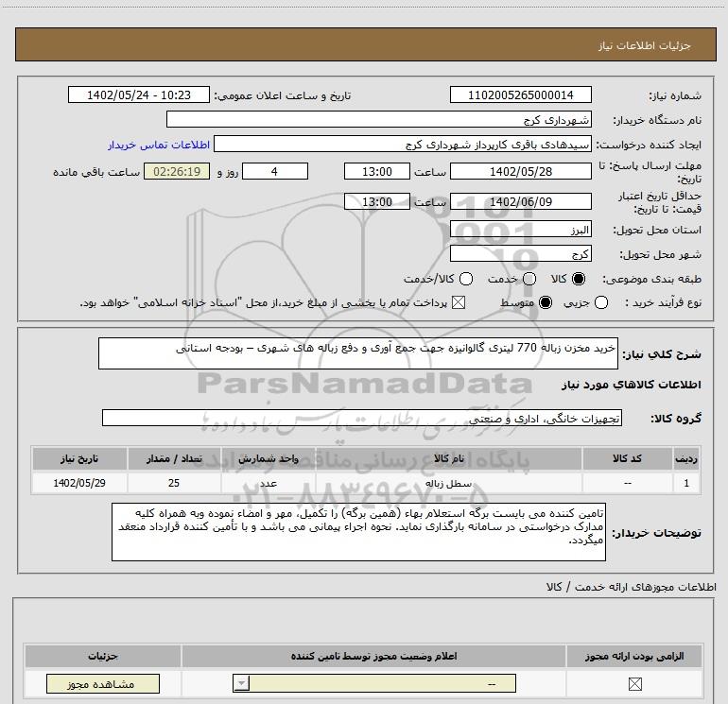Click the price validity time 13:00 field
Viewport: 728px width, 704px height.
[x=377, y=201]
